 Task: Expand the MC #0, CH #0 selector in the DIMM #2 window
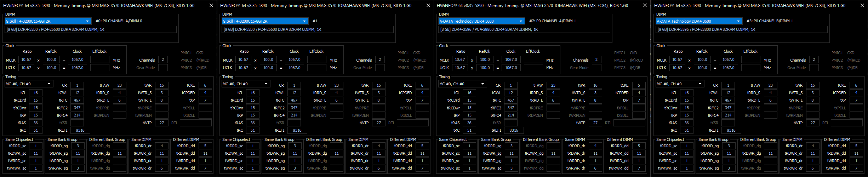[x=462, y=84]
